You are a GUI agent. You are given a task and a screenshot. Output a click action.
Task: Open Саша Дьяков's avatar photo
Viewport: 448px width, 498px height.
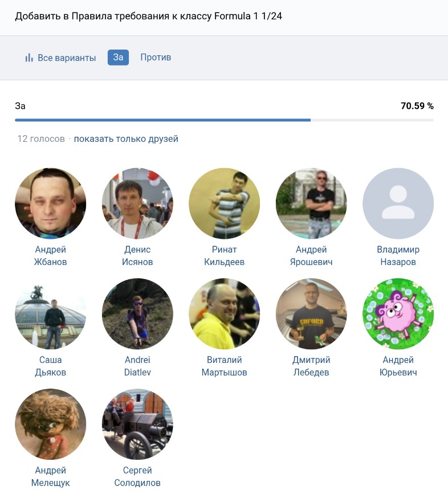click(x=50, y=314)
